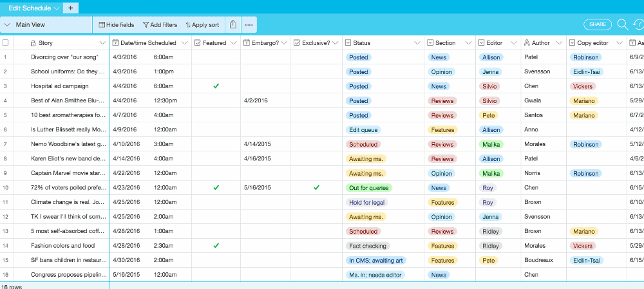
Task: Click the Section column type icon
Action: 430,42
